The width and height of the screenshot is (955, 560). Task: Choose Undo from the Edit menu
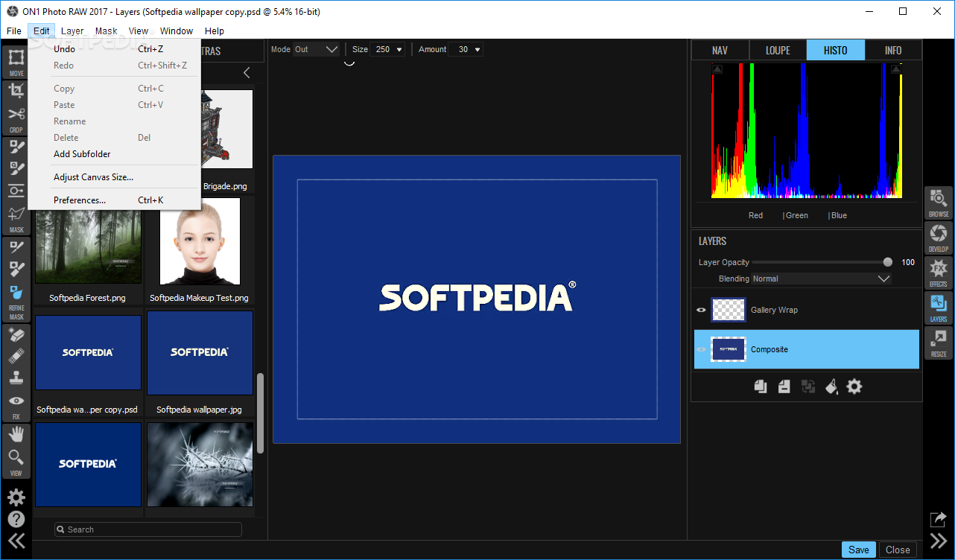(114, 49)
